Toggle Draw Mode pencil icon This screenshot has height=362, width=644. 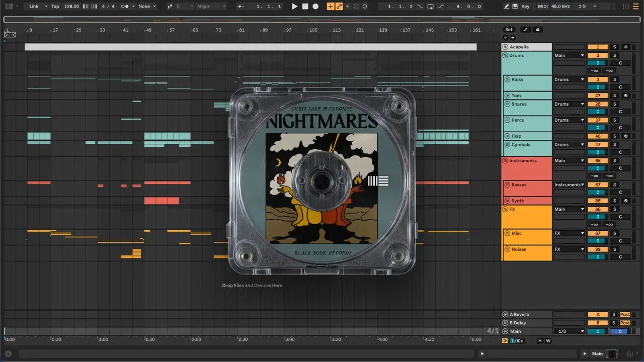(x=506, y=7)
